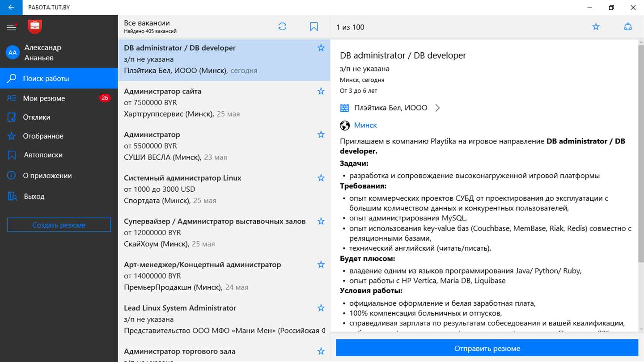Open the Отобранное section
The height and width of the screenshot is (362, 644).
pyautogui.click(x=59, y=136)
